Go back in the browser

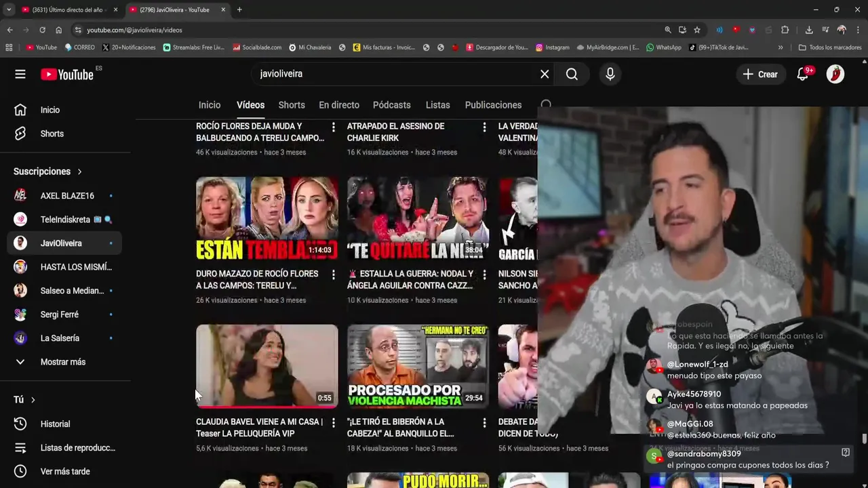pos(10,30)
